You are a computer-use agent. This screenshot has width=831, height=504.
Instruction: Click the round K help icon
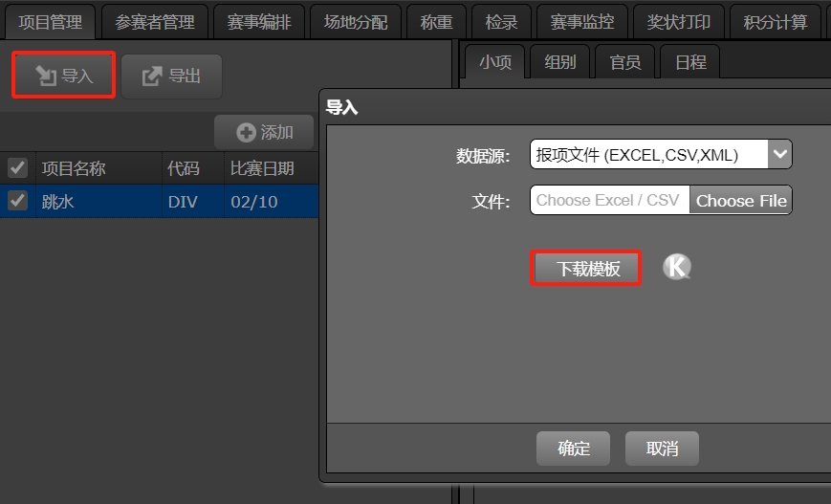pos(677,267)
